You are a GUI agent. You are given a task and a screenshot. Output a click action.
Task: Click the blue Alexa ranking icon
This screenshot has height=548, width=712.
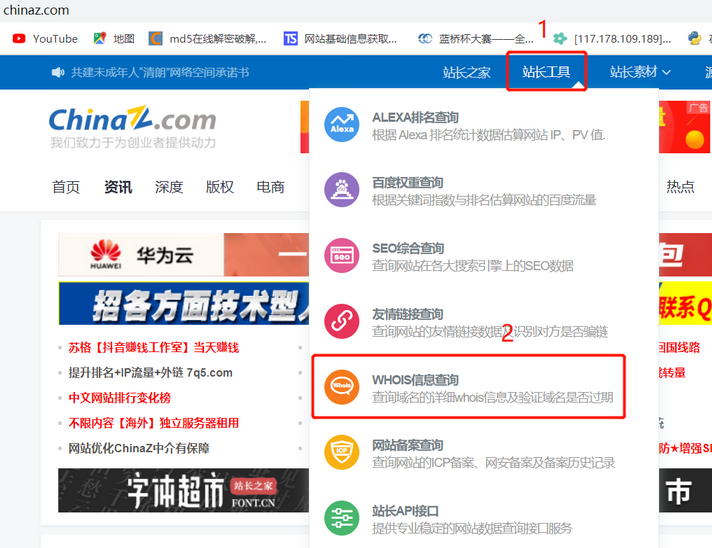341,124
